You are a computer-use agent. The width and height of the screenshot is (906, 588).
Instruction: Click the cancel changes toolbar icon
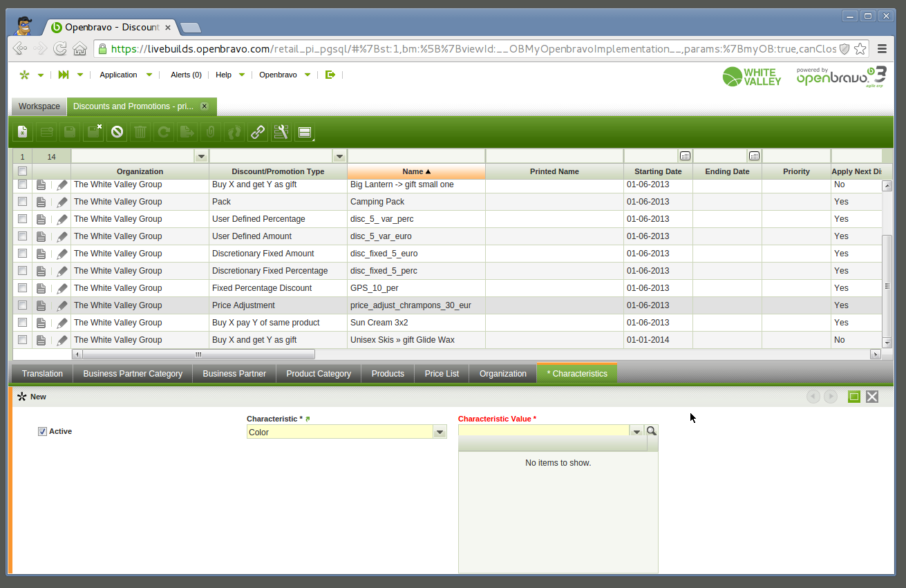(x=117, y=132)
